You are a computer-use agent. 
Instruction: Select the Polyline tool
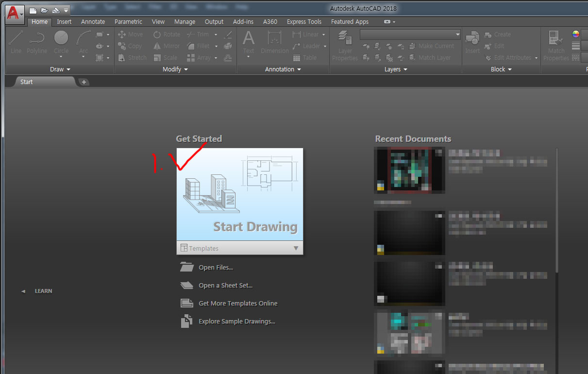[x=37, y=42]
